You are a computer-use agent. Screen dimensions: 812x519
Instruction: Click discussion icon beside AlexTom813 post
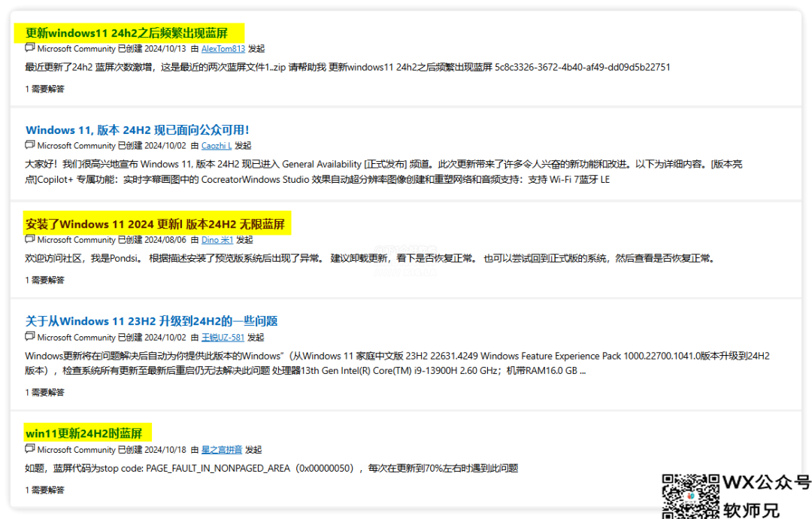30,47
